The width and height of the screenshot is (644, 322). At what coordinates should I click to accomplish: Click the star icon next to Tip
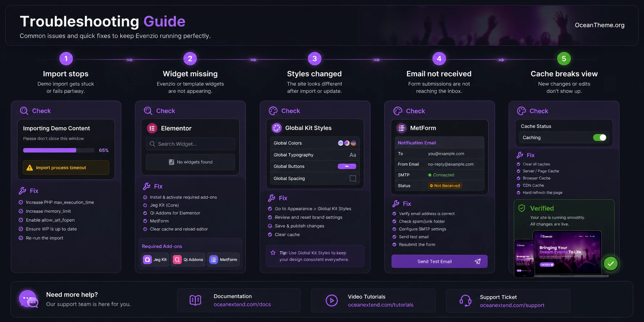pos(273,253)
